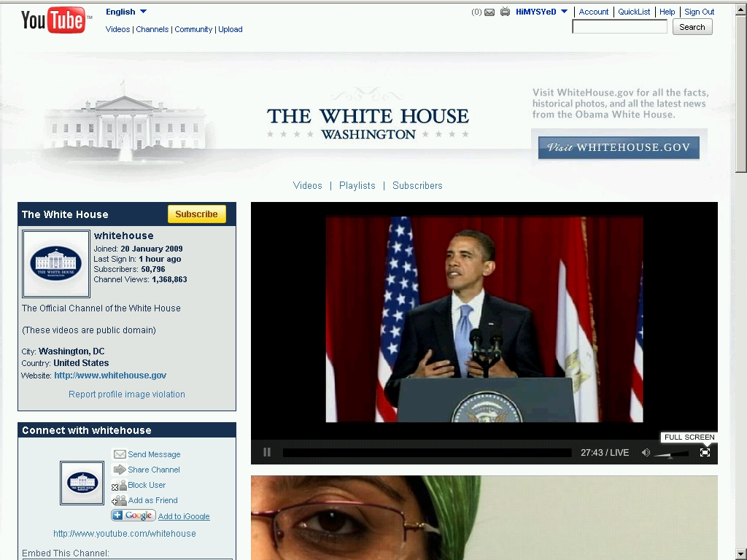The image size is (747, 560).
Task: Open the youtube.com/whitehouse channel URL
Action: [x=124, y=534]
